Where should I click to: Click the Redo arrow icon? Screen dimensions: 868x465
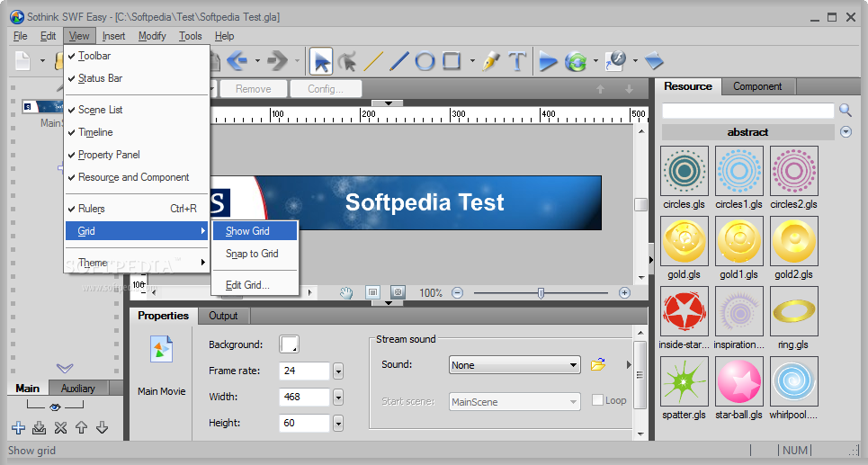[x=277, y=60]
